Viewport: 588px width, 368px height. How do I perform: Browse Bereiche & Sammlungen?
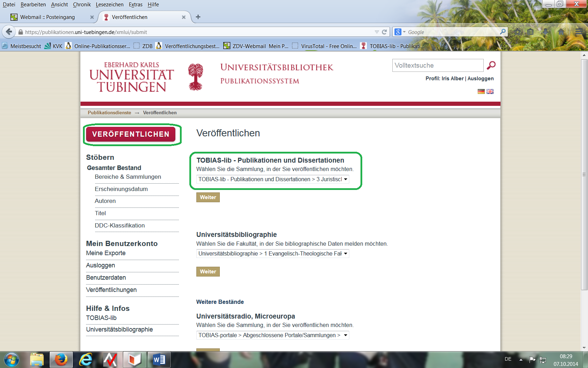(x=128, y=177)
